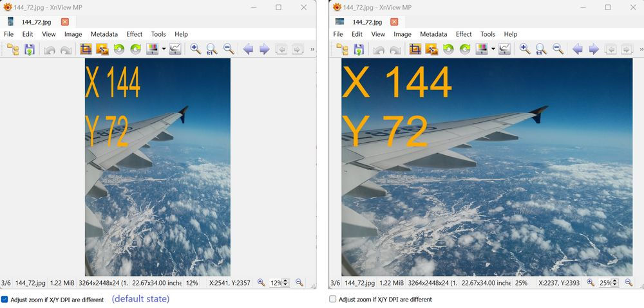644x308 pixels.
Task: Rotate left icon in left window toolbar
Action: (118, 50)
